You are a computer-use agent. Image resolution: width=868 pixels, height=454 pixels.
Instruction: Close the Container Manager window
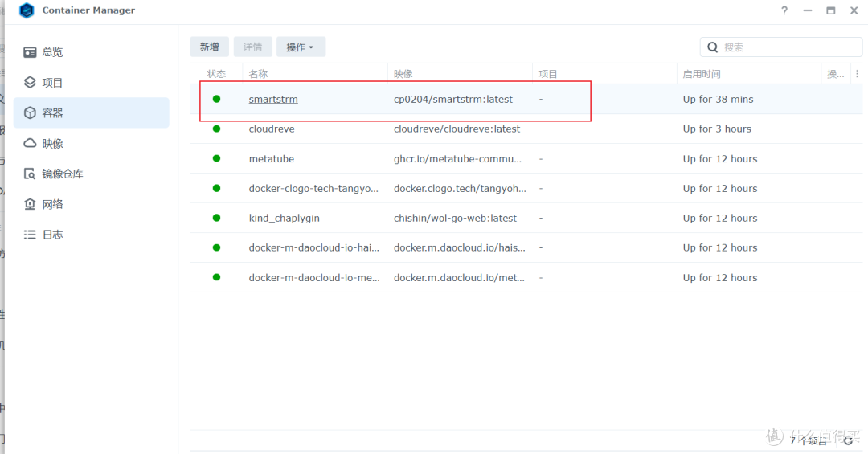click(x=854, y=10)
